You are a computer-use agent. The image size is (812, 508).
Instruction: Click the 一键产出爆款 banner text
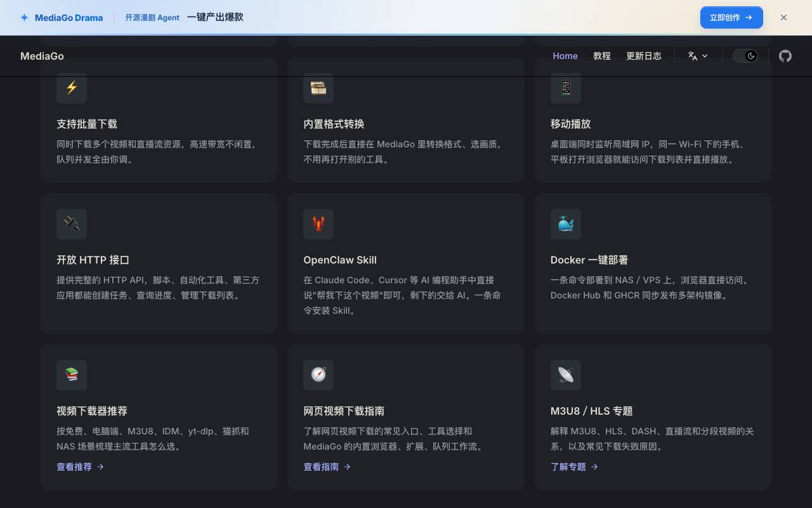pyautogui.click(x=215, y=17)
